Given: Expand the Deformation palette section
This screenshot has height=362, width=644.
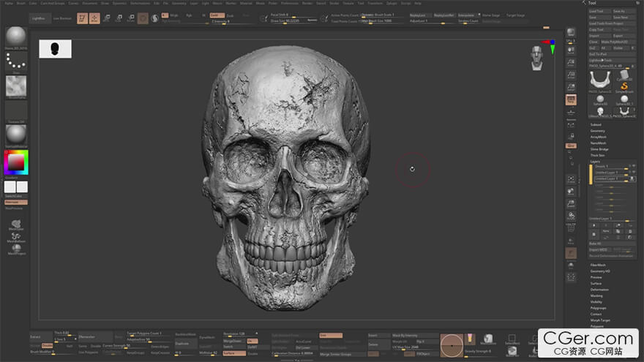Looking at the screenshot, I should tap(599, 290).
